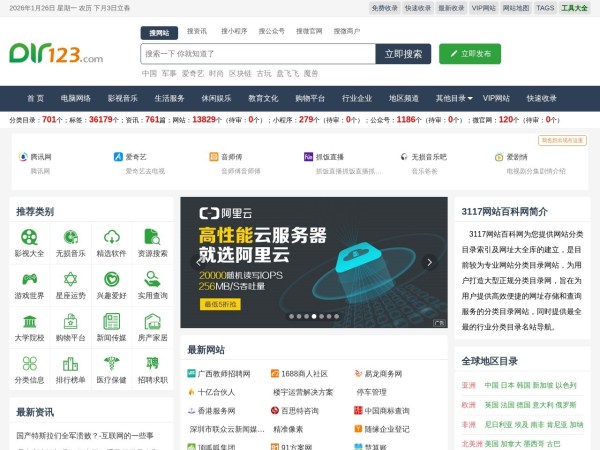Open the 无损音乐 category icon

pyautogui.click(x=71, y=237)
